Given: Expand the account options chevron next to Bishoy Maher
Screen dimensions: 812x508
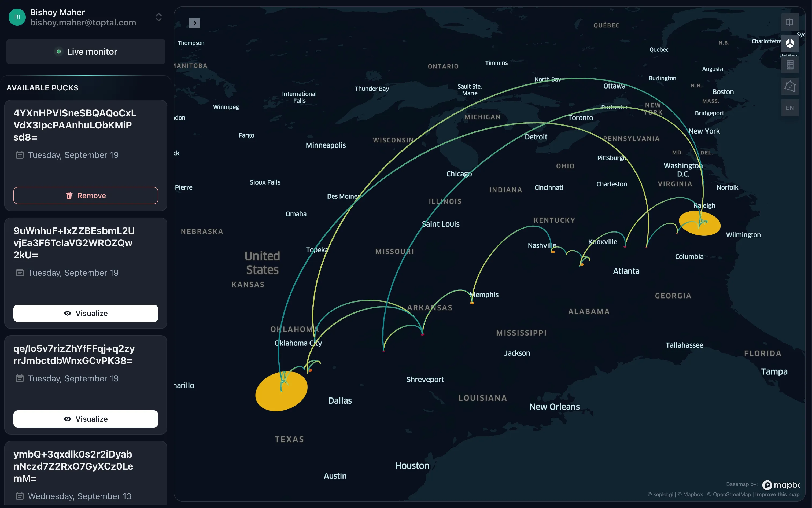Looking at the screenshot, I should tap(158, 17).
